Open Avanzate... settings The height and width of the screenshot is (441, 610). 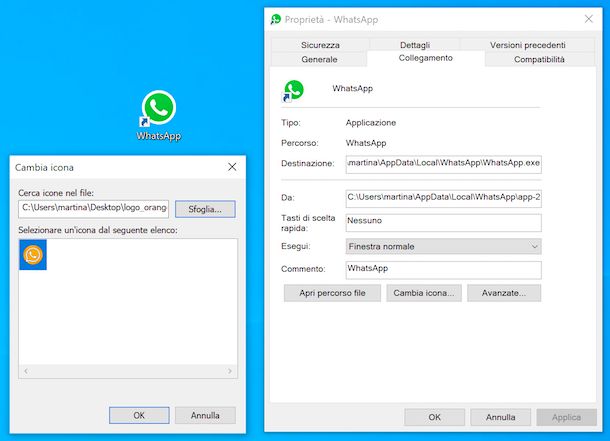(504, 293)
